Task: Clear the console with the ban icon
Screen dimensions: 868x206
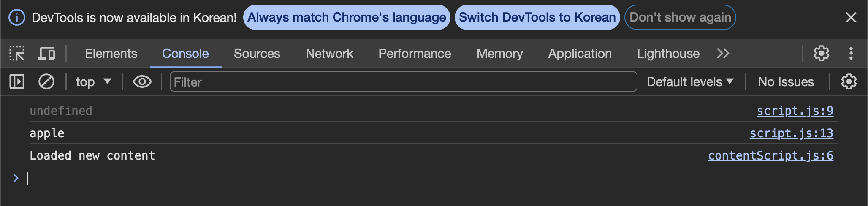Action: point(46,81)
